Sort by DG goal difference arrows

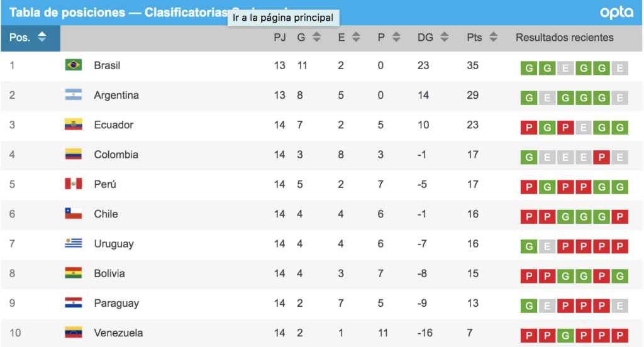point(444,37)
